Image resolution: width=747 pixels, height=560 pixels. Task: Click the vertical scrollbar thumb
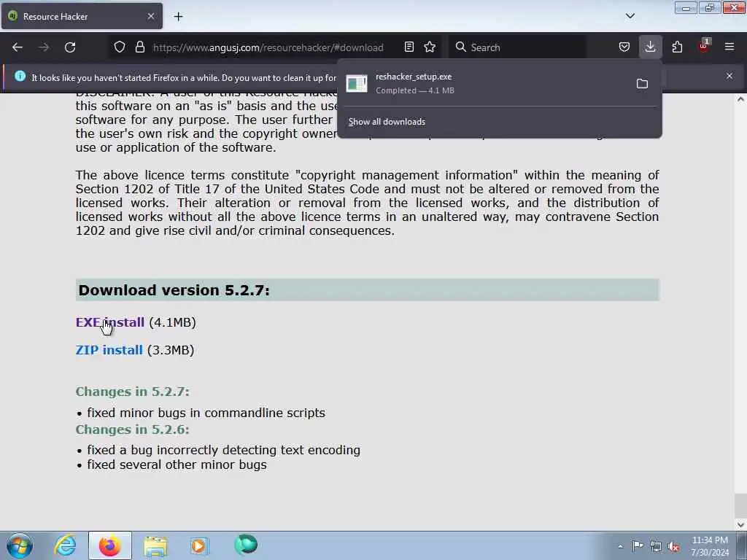pyautogui.click(x=740, y=506)
